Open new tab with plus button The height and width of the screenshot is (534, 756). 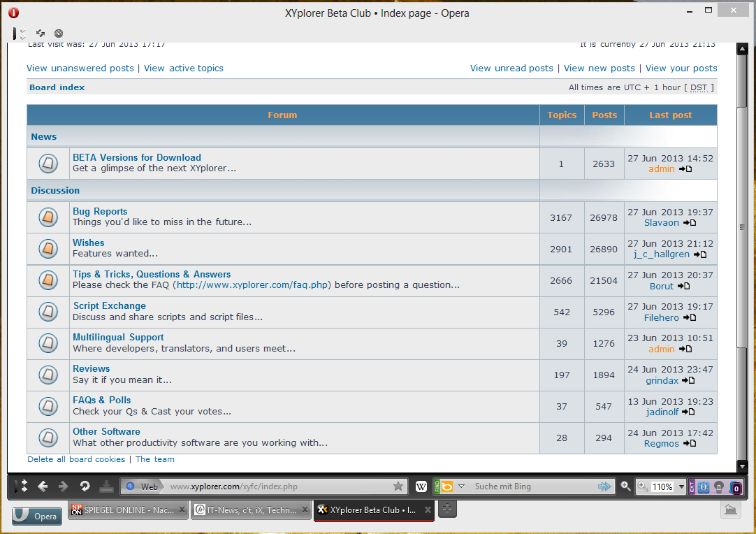446,510
